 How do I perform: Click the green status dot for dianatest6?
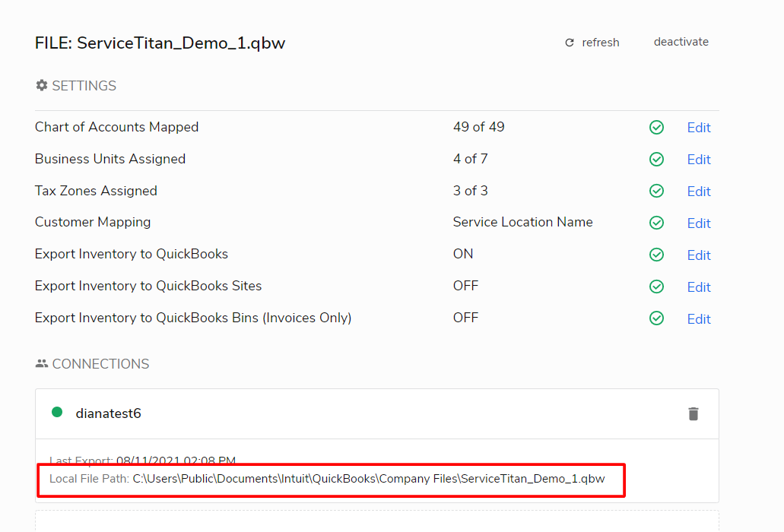point(57,412)
